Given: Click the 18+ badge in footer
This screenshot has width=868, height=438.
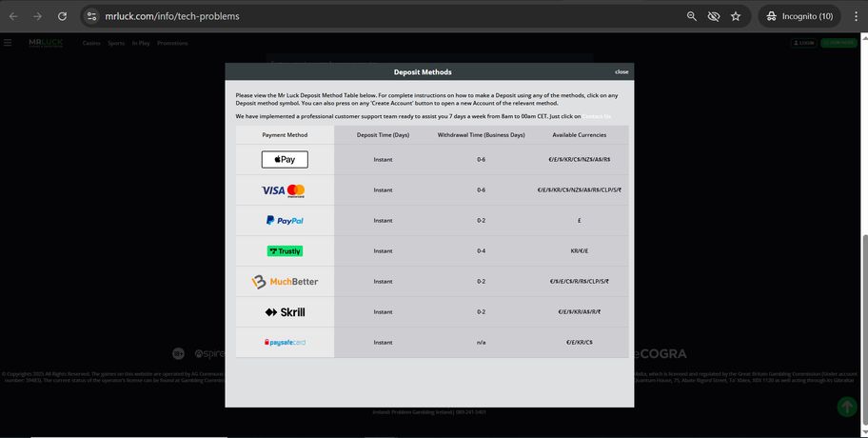Looking at the screenshot, I should click(x=178, y=353).
